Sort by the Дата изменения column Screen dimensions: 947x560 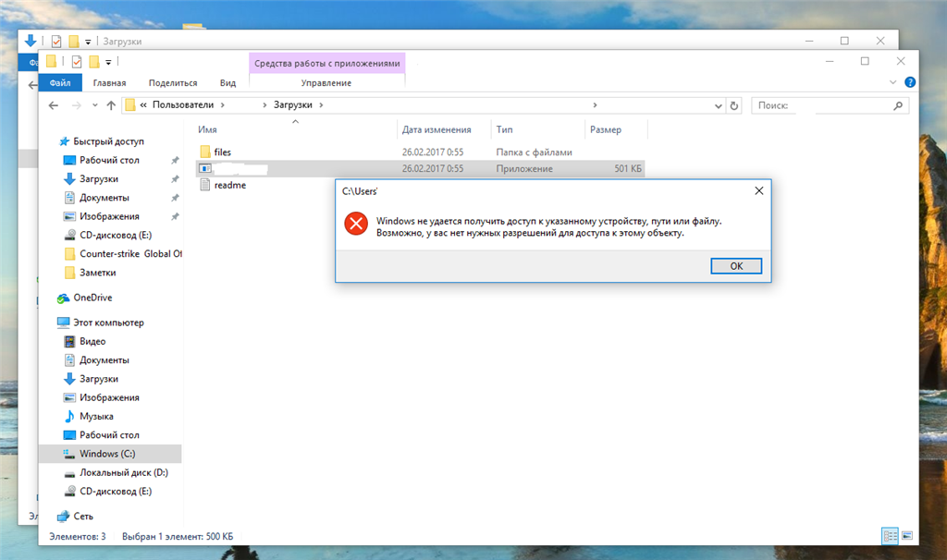[x=437, y=129]
